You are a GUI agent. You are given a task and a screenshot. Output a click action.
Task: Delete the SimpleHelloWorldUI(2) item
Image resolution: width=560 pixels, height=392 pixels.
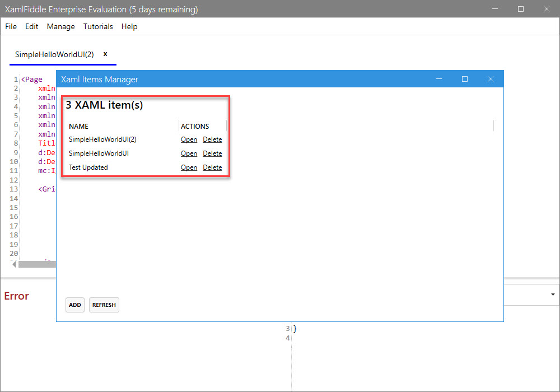(x=212, y=139)
